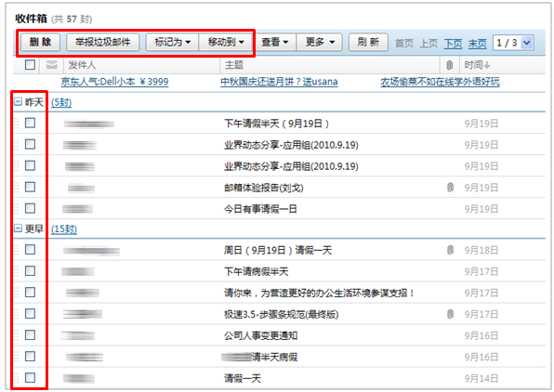
Task: Click the attachment paperclip column header
Action: pyautogui.click(x=449, y=65)
